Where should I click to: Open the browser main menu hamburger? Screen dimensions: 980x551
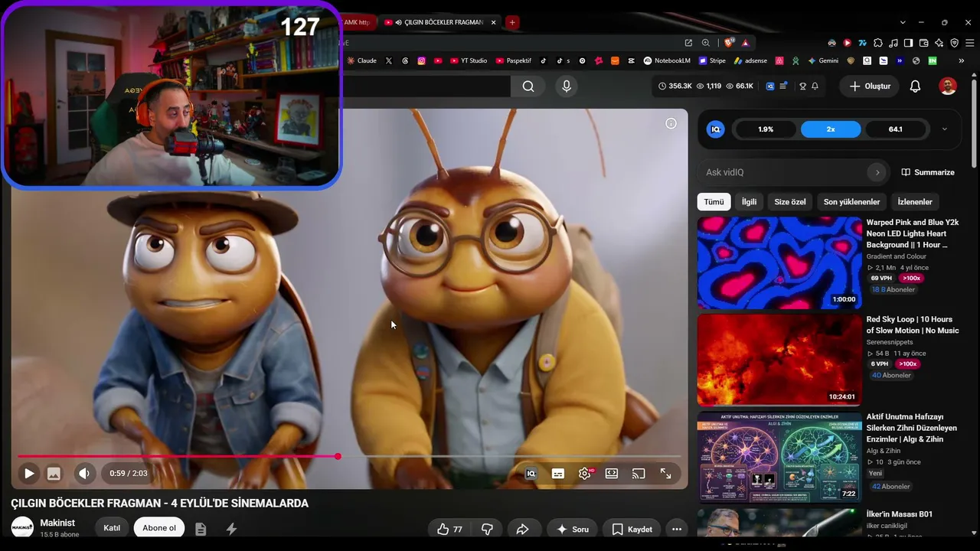pos(969,43)
